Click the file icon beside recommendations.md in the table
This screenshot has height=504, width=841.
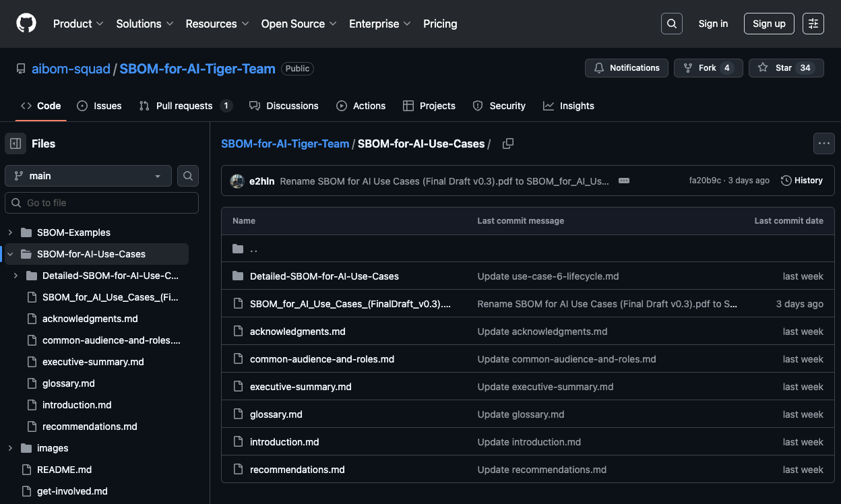[238, 470]
